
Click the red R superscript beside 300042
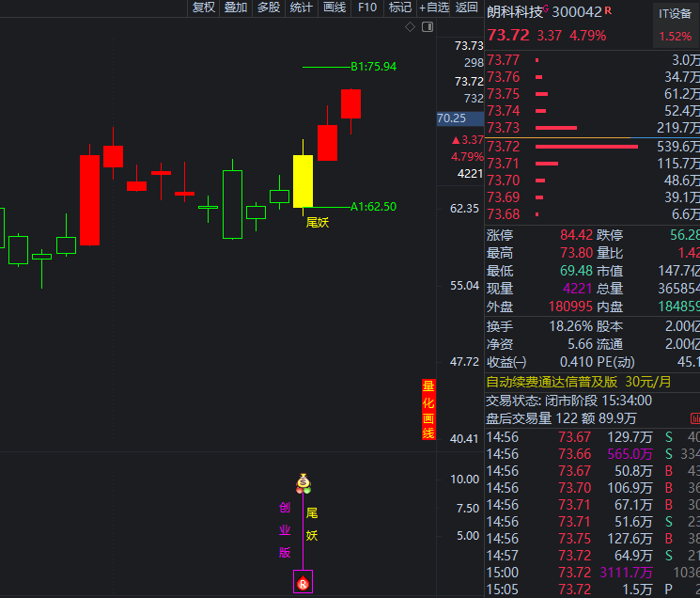[x=608, y=10]
